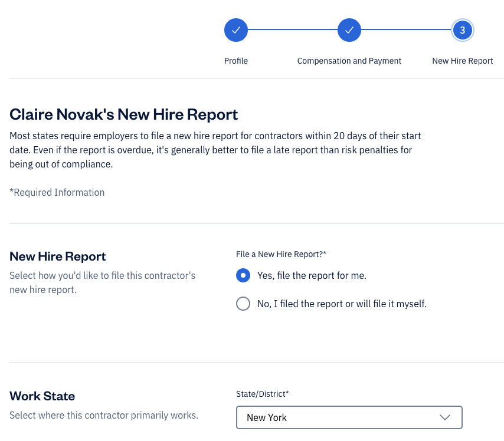Click the checkmark icon in the progress stepper
The width and height of the screenshot is (504, 441).
[x=236, y=30]
